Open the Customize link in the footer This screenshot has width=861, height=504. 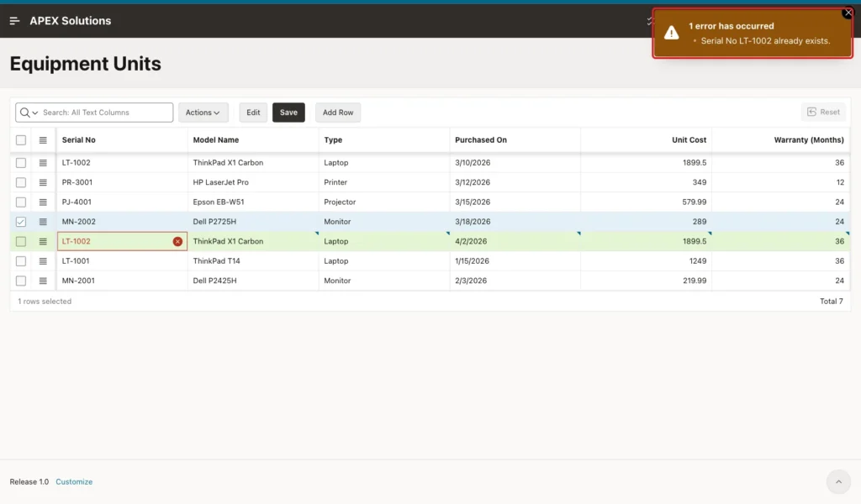tap(74, 482)
